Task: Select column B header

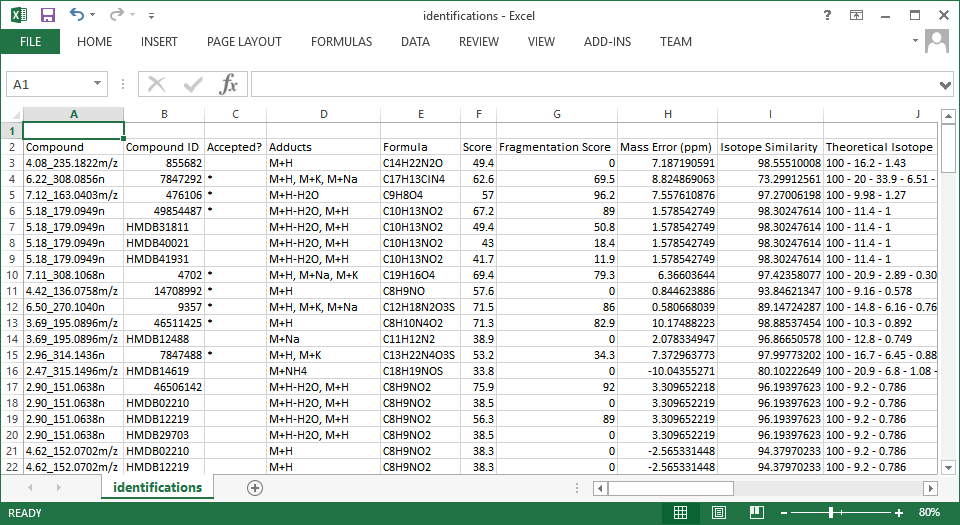Action: [x=164, y=114]
